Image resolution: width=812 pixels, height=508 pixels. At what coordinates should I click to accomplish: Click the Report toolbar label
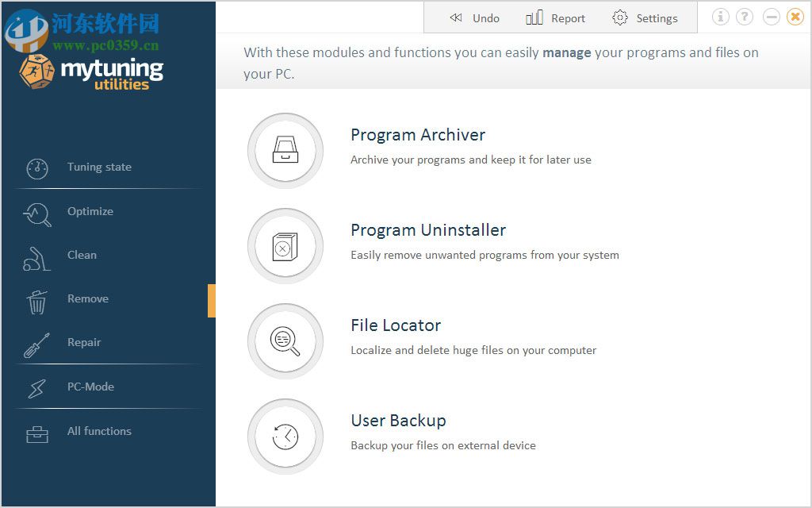568,19
